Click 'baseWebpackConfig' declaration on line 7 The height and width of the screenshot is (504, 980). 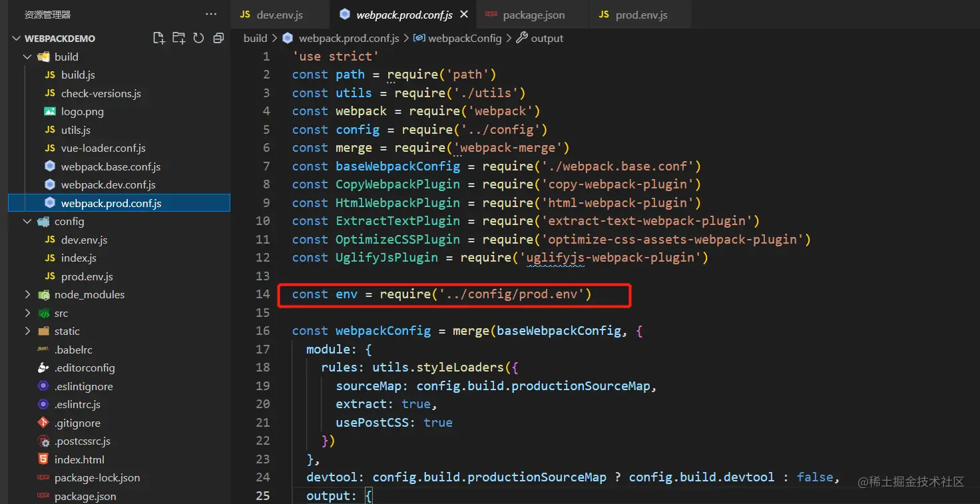coord(397,166)
